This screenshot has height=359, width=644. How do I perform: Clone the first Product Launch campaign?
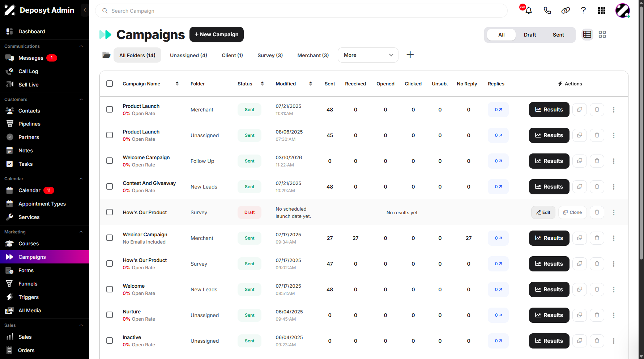[579, 110]
